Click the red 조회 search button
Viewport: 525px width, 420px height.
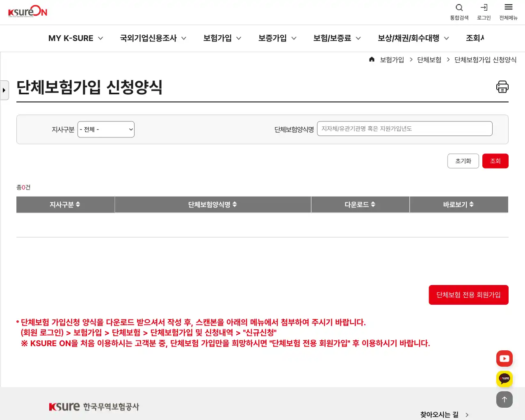click(495, 161)
